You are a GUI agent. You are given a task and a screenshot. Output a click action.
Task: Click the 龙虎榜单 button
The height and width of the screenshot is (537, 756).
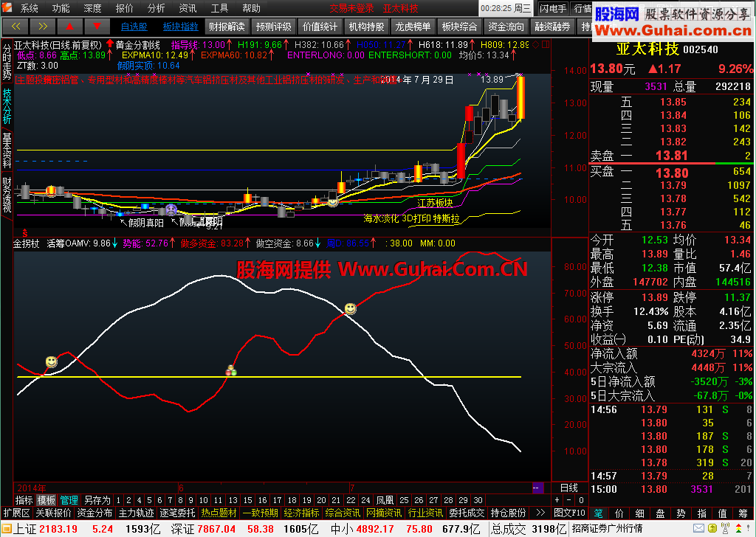point(413,27)
